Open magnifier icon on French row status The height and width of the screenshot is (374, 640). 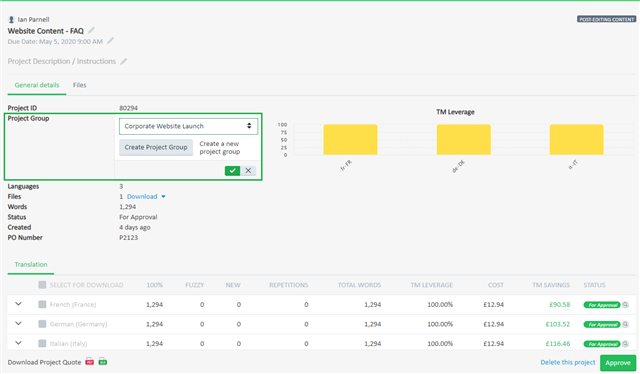pyautogui.click(x=625, y=305)
